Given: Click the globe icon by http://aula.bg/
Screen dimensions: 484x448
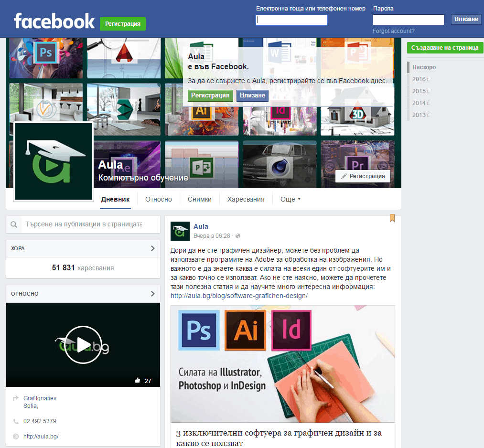Looking at the screenshot, I should pyautogui.click(x=16, y=437).
